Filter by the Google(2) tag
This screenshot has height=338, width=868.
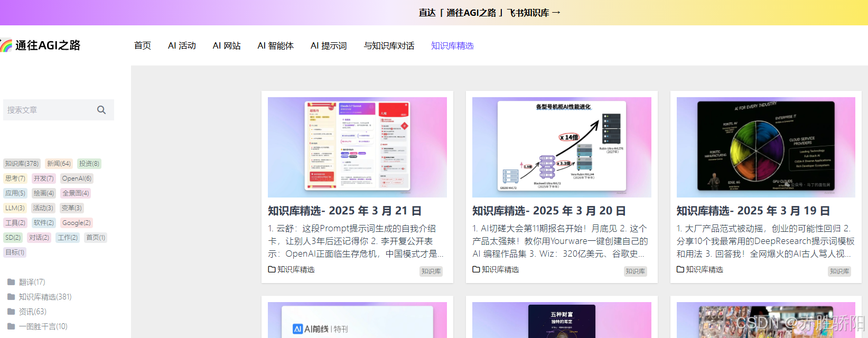coord(76,223)
